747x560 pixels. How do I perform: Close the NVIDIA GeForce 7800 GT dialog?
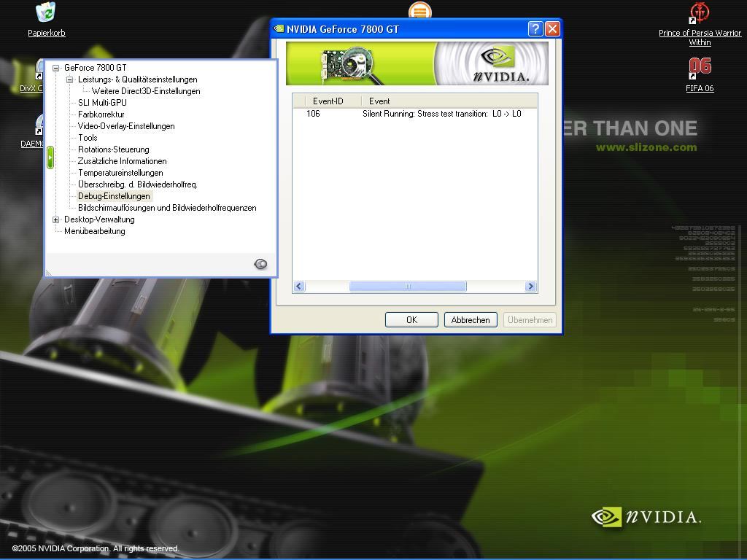552,29
